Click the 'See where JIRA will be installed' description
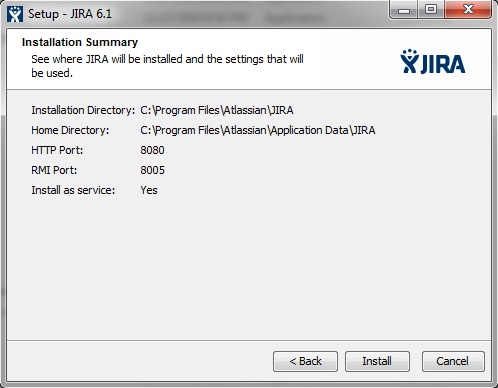498x388 pixels. (x=167, y=66)
